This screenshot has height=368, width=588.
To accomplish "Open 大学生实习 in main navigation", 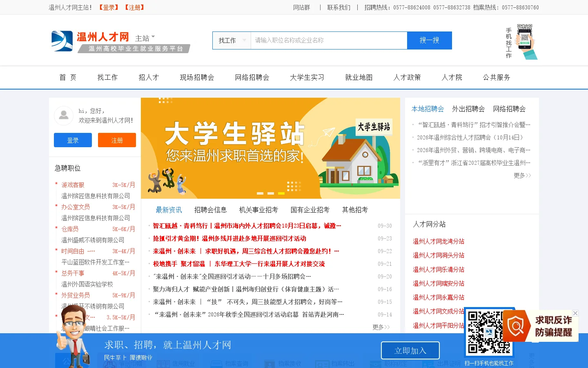I will (307, 77).
